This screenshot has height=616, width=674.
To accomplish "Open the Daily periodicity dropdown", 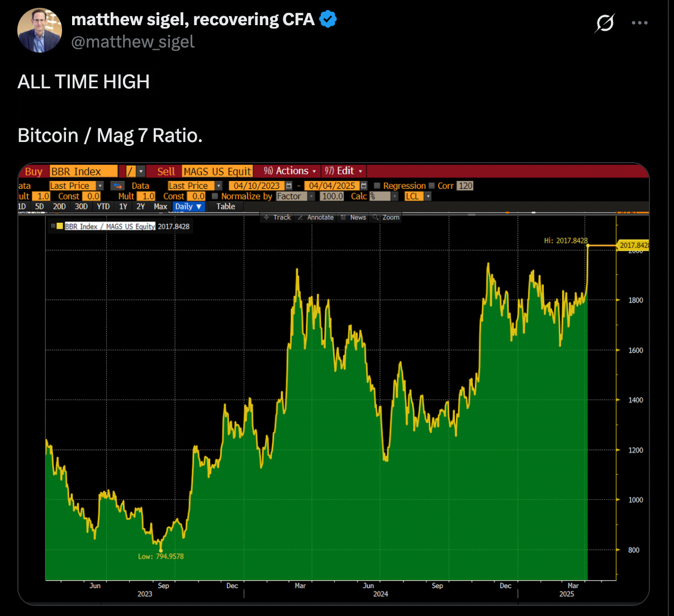I will pos(189,206).
